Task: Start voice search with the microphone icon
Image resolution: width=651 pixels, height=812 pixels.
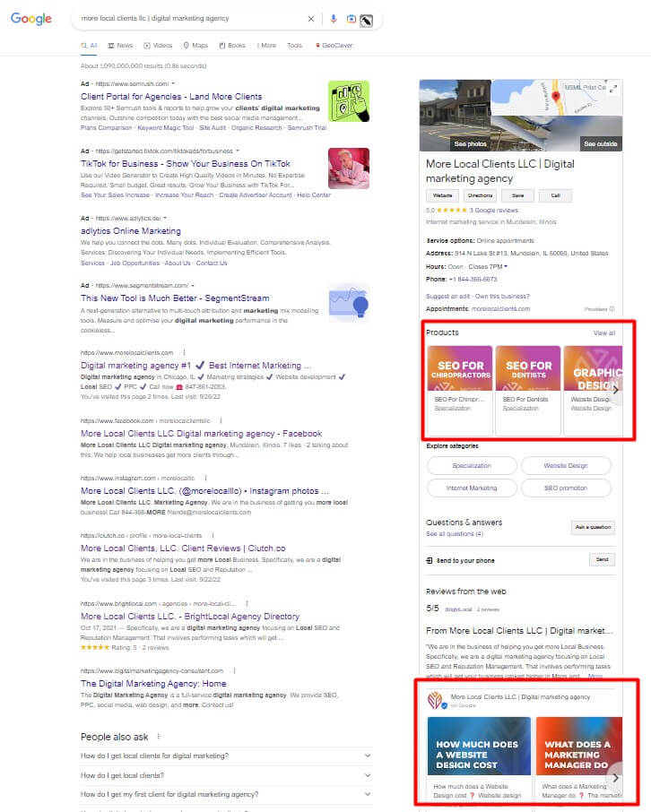Action: [334, 19]
